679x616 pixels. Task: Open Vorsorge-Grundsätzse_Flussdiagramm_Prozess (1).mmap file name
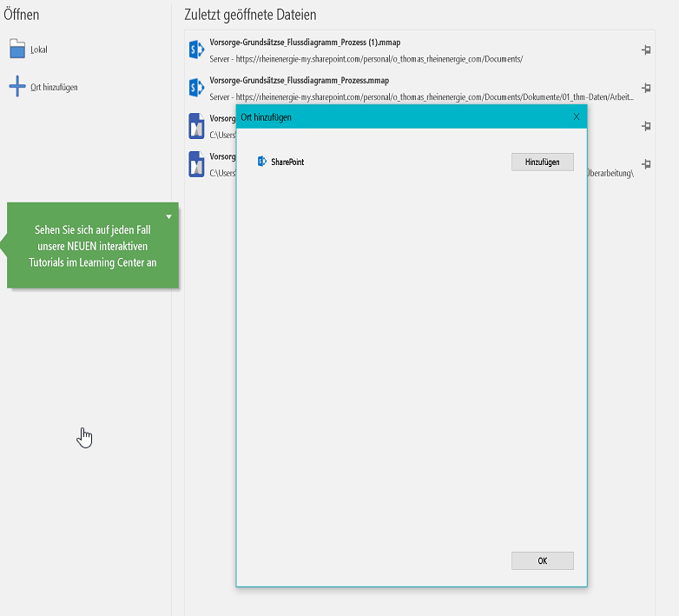coord(305,42)
